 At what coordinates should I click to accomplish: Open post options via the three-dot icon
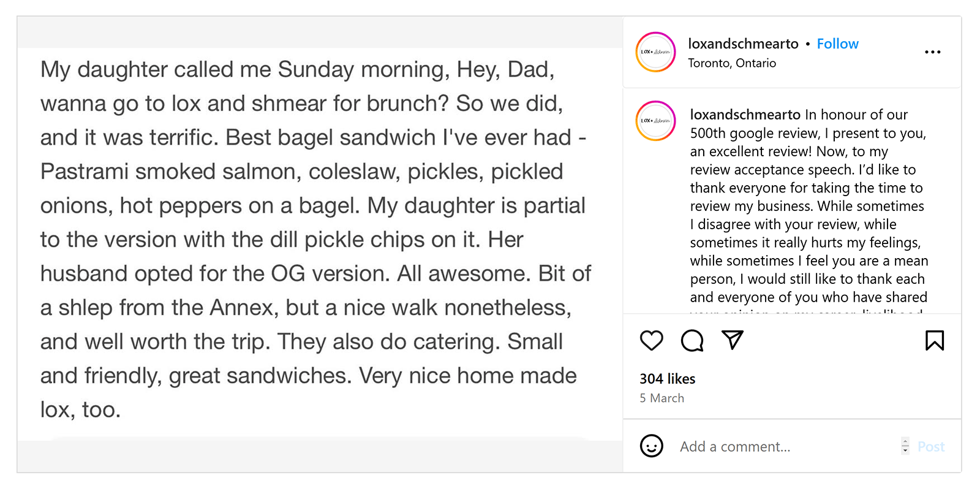pos(932,52)
